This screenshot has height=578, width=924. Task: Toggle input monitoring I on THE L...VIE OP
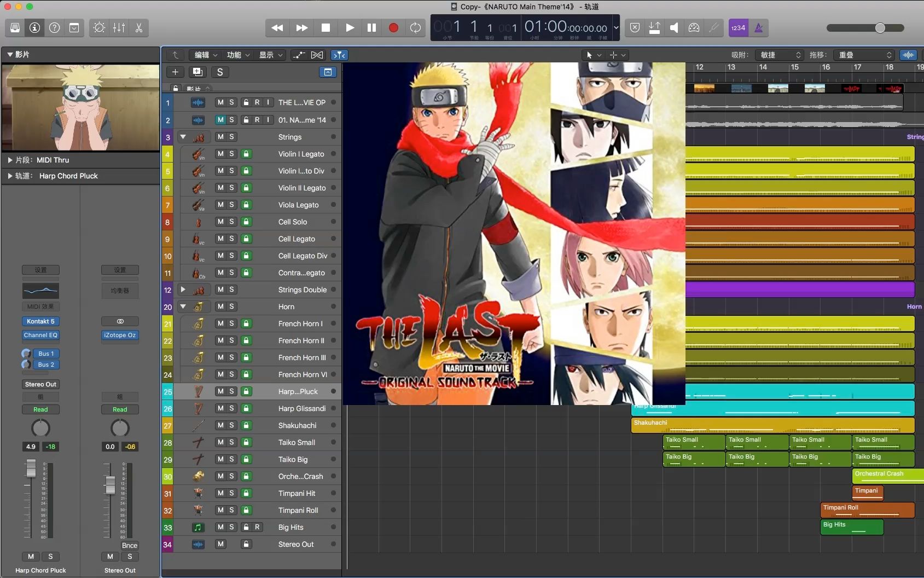pyautogui.click(x=268, y=102)
